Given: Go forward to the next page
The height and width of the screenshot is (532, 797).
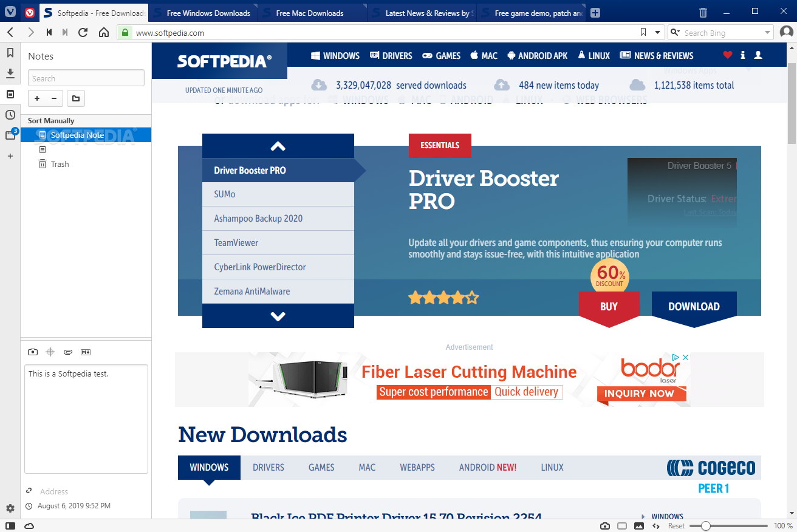Looking at the screenshot, I should 31,32.
